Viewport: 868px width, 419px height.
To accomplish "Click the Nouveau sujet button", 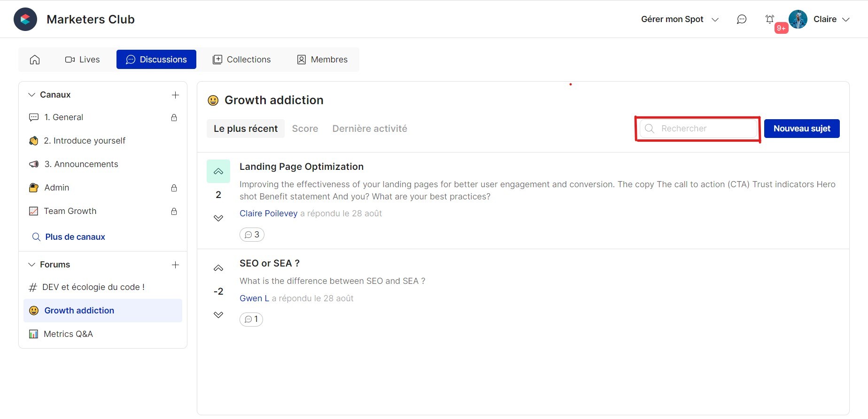I will [801, 129].
